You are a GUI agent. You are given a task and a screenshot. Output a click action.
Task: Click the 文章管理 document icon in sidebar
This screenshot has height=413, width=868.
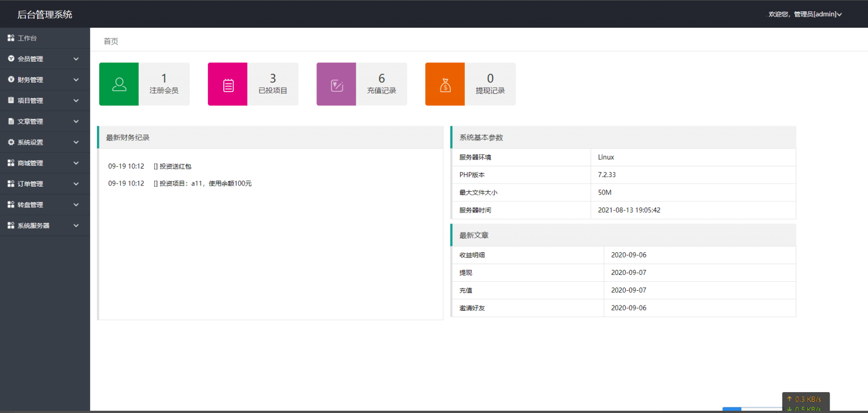click(x=11, y=121)
